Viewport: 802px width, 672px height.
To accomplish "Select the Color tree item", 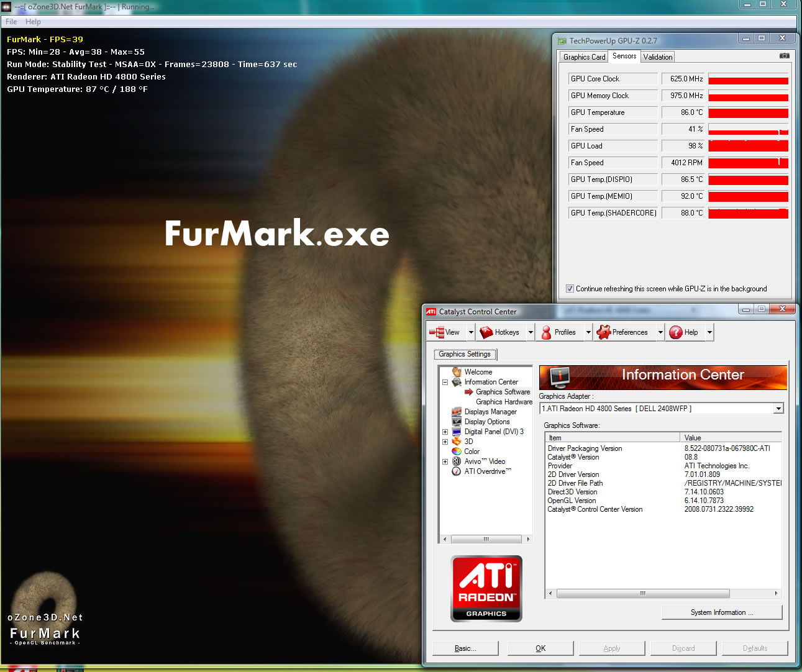I will 472,452.
